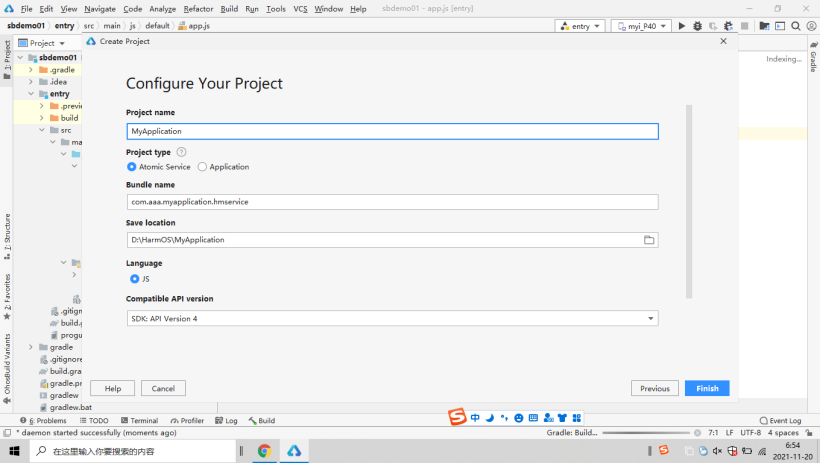Click the Bundle name input field
The height and width of the screenshot is (463, 820).
pos(392,202)
